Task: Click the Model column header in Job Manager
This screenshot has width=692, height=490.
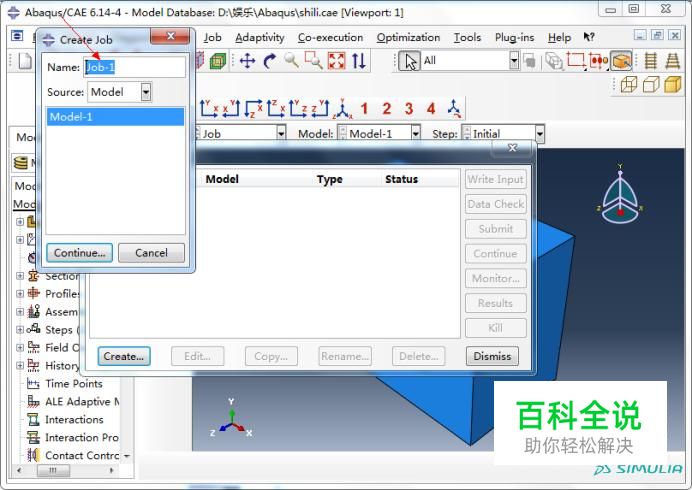Action: [222, 179]
